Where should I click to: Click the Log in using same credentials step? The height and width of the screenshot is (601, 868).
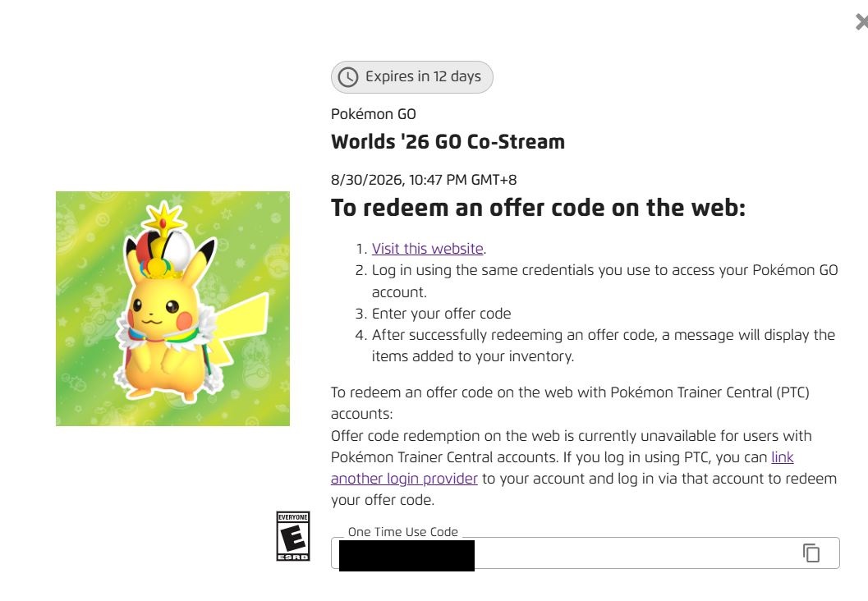click(x=604, y=281)
